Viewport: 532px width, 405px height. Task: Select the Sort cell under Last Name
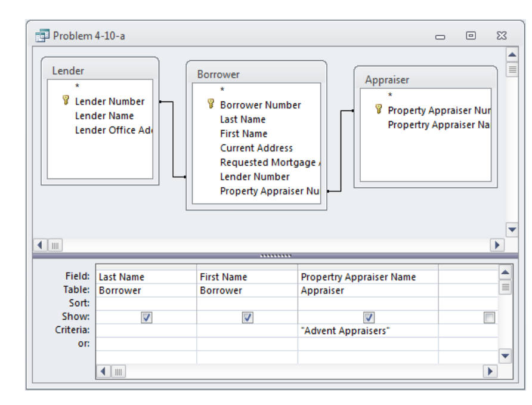(146, 304)
